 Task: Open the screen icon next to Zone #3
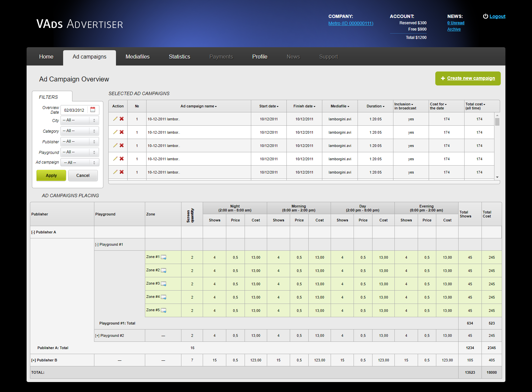click(x=163, y=284)
